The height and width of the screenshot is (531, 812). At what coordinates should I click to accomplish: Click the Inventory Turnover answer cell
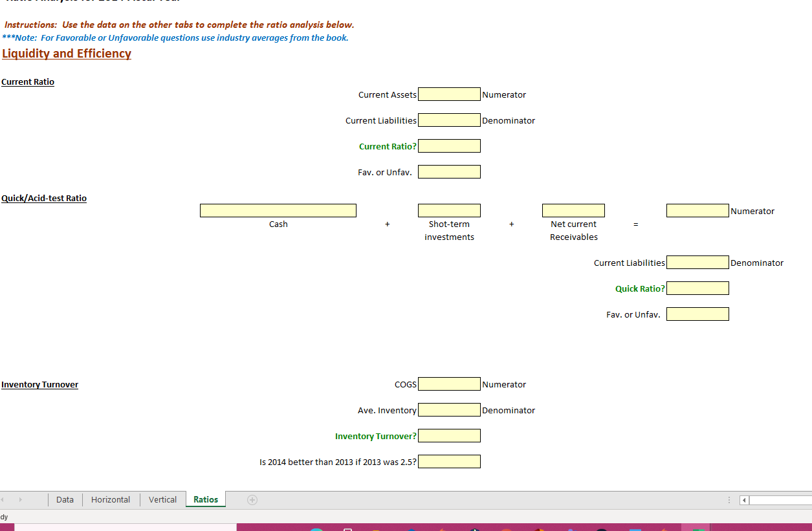tap(449, 435)
